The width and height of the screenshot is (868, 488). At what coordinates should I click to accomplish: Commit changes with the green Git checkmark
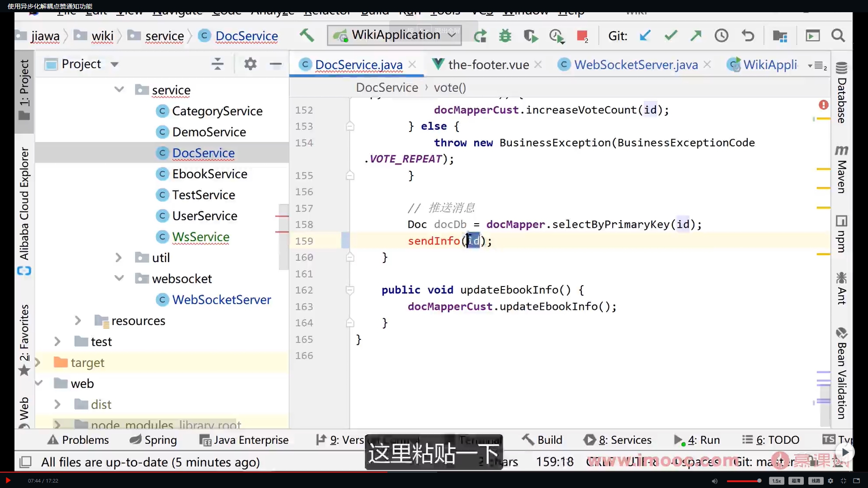(671, 35)
